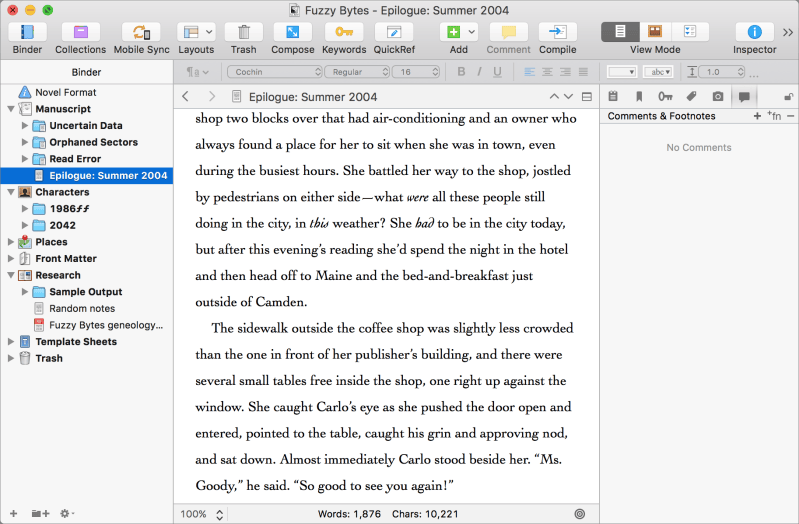Expand the Read Error folder

(24, 159)
